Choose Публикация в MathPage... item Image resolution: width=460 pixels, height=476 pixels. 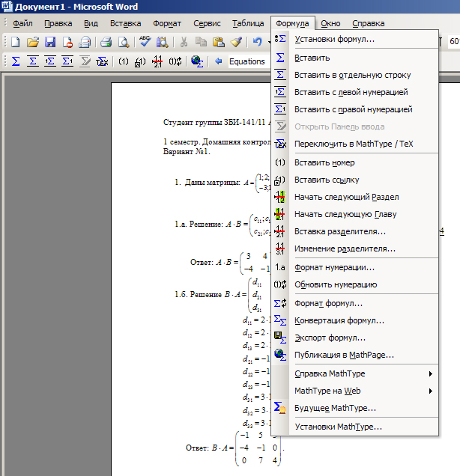click(356, 355)
